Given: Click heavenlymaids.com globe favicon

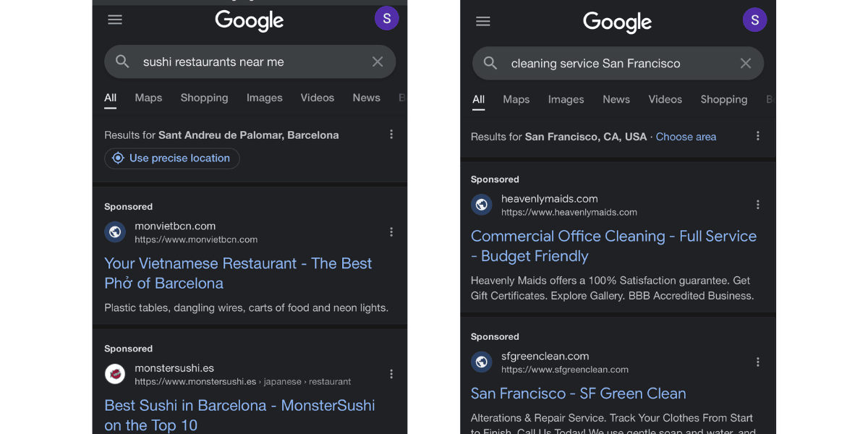Looking at the screenshot, I should 482,205.
